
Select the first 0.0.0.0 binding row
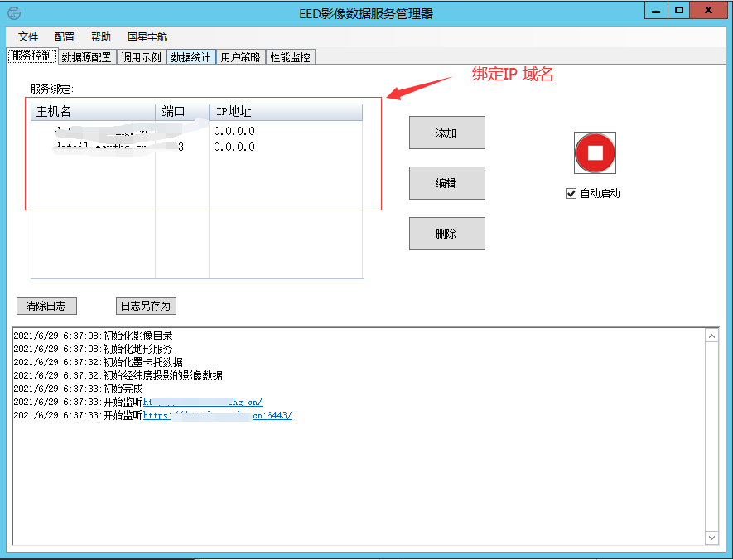[x=197, y=131]
